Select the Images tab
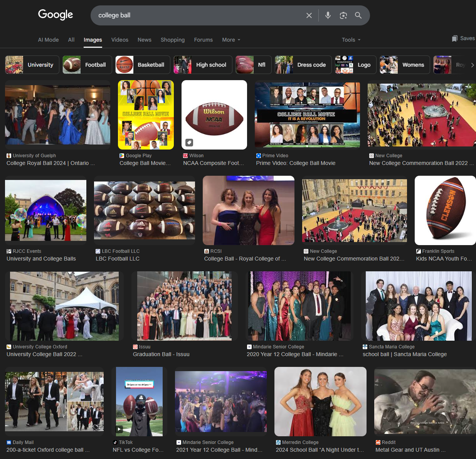Viewport: 476px width, 459px height. [93, 40]
